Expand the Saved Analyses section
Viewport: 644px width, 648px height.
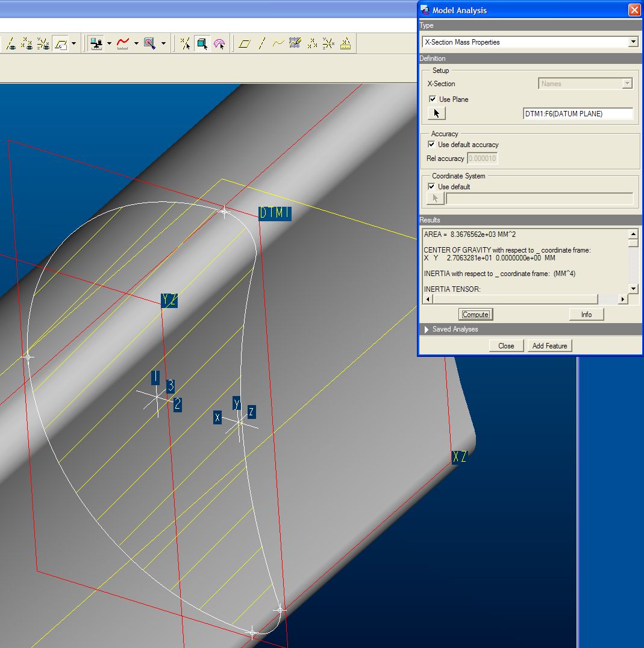coord(427,329)
